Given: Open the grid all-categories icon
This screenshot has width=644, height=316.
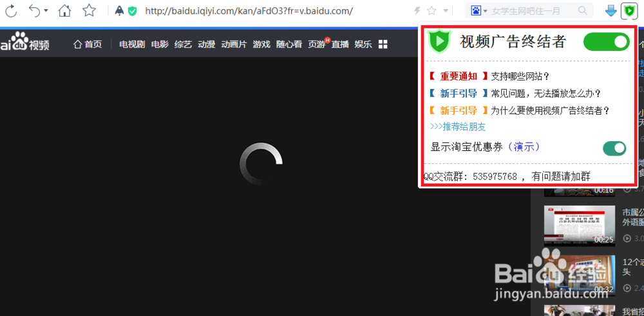Looking at the screenshot, I should click(383, 44).
